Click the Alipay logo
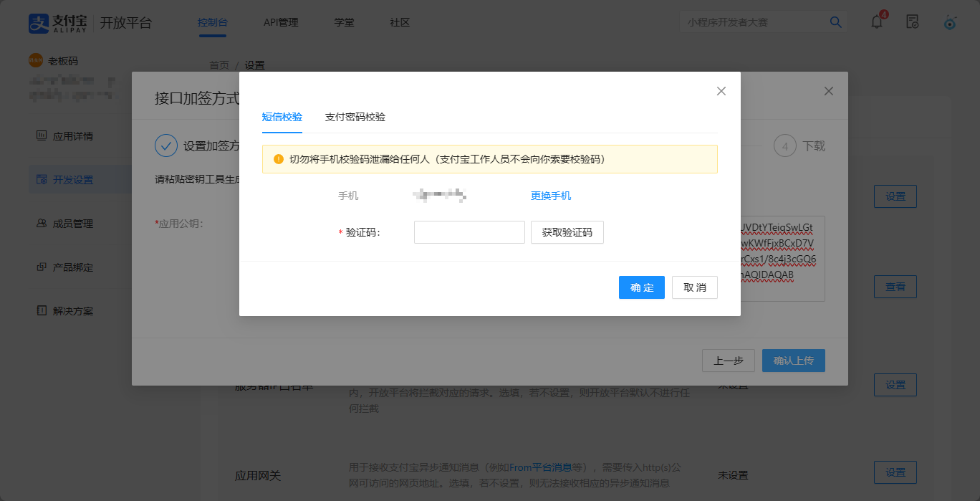The width and height of the screenshot is (980, 501). 59,22
